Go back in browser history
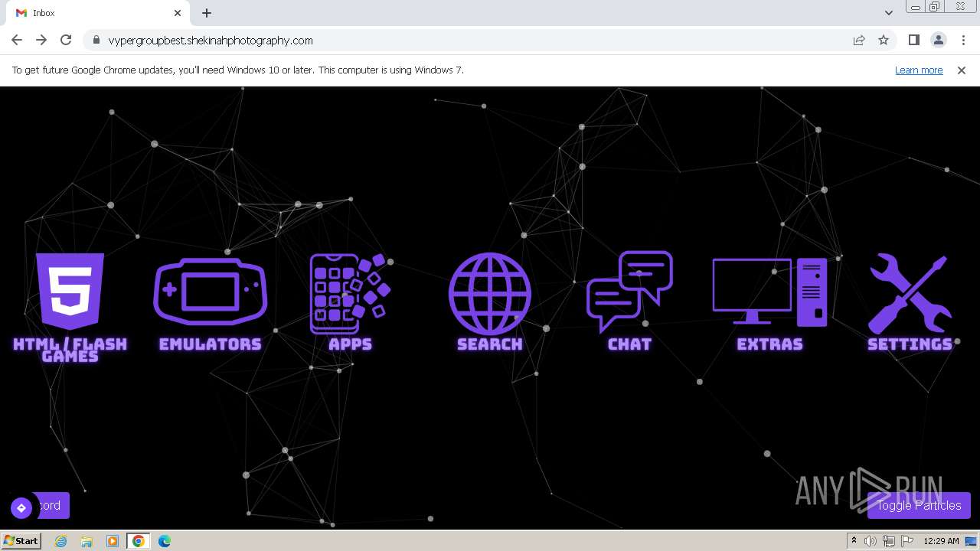The height and width of the screenshot is (551, 980). (17, 41)
